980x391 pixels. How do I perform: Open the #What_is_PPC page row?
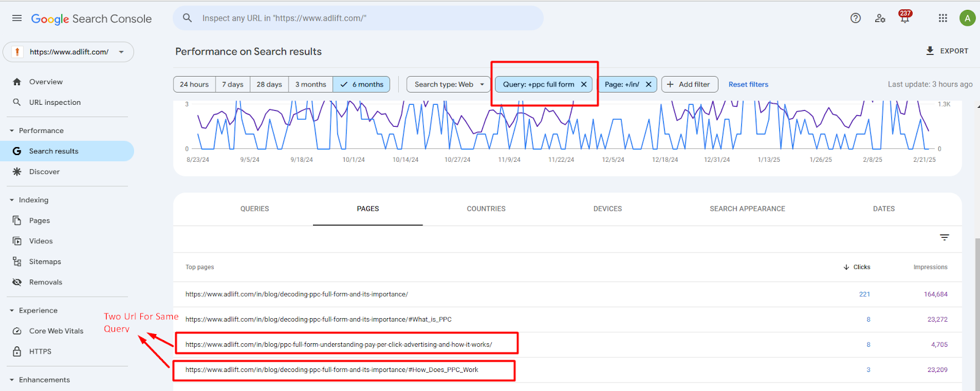pyautogui.click(x=567, y=319)
